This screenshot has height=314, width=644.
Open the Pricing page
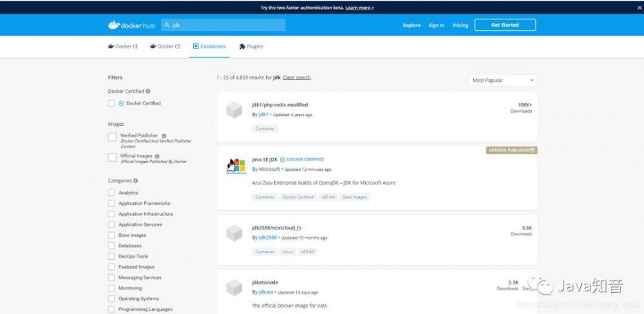[x=460, y=26]
